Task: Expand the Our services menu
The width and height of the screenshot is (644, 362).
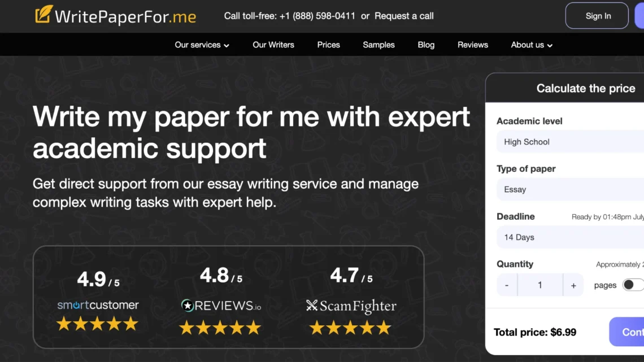Action: pyautogui.click(x=202, y=45)
